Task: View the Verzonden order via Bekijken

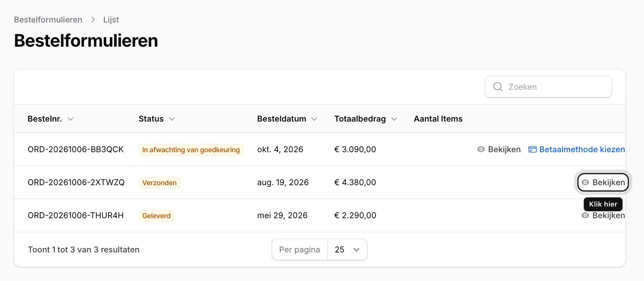Action: [603, 182]
